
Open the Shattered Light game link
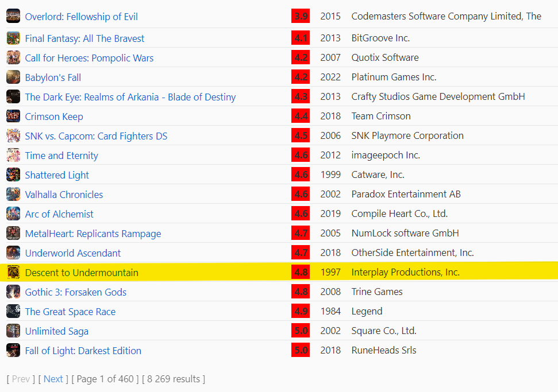tap(57, 175)
